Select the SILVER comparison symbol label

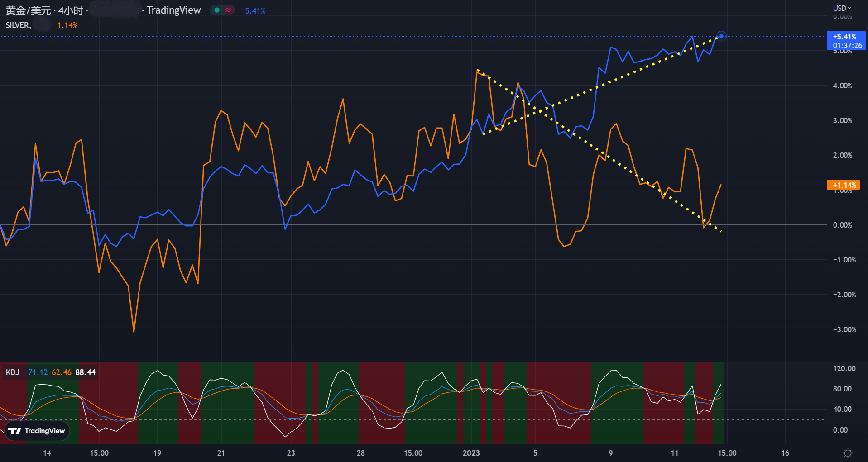(x=18, y=25)
